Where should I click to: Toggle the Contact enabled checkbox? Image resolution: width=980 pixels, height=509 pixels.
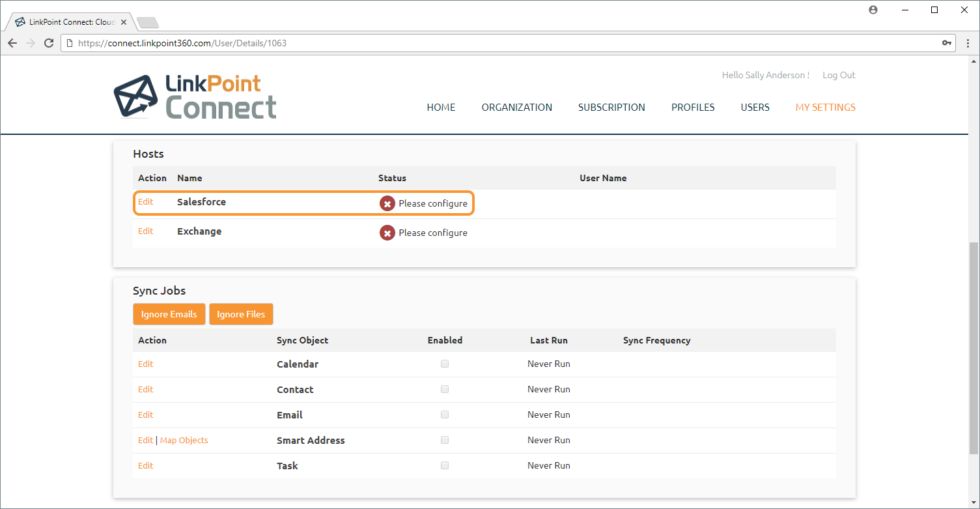[x=445, y=389]
